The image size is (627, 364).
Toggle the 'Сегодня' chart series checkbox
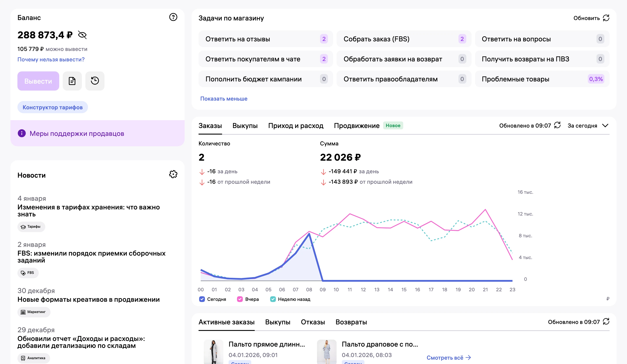[x=202, y=299]
